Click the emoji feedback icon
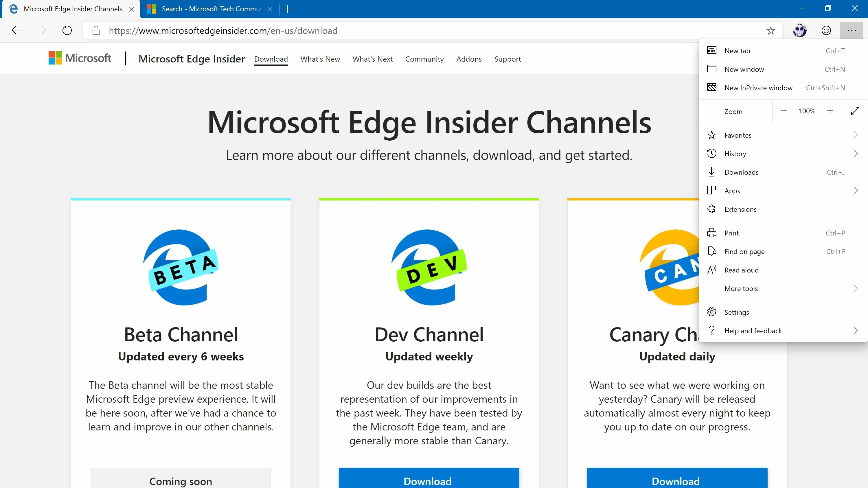This screenshot has height=488, width=868. click(826, 30)
